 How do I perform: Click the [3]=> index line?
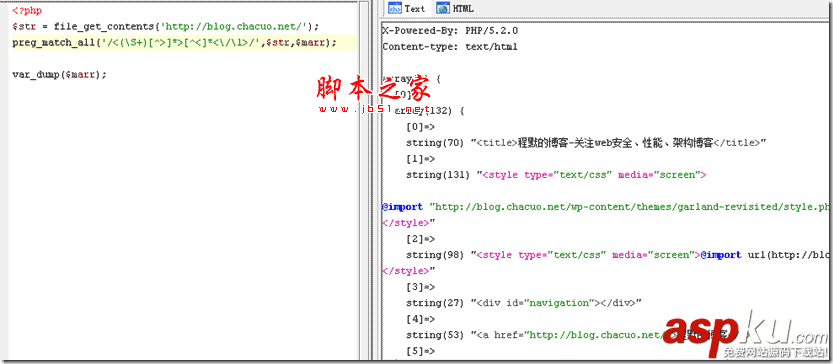point(420,286)
